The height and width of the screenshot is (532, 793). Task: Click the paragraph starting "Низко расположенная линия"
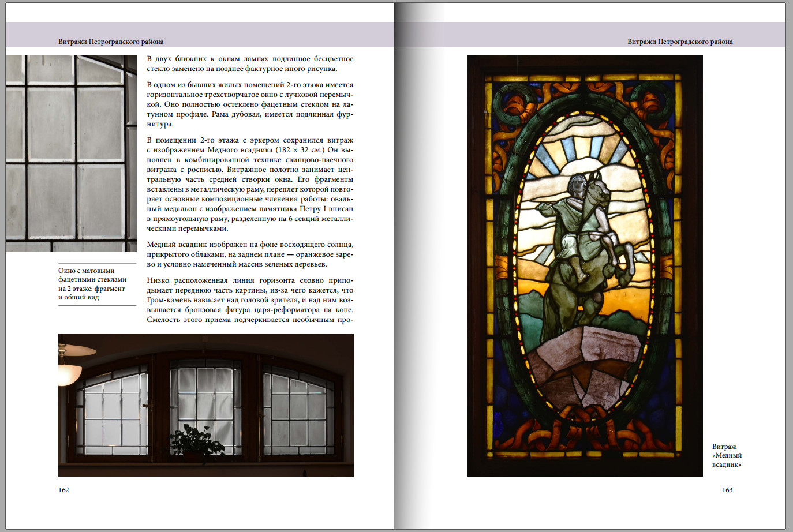tap(250, 300)
